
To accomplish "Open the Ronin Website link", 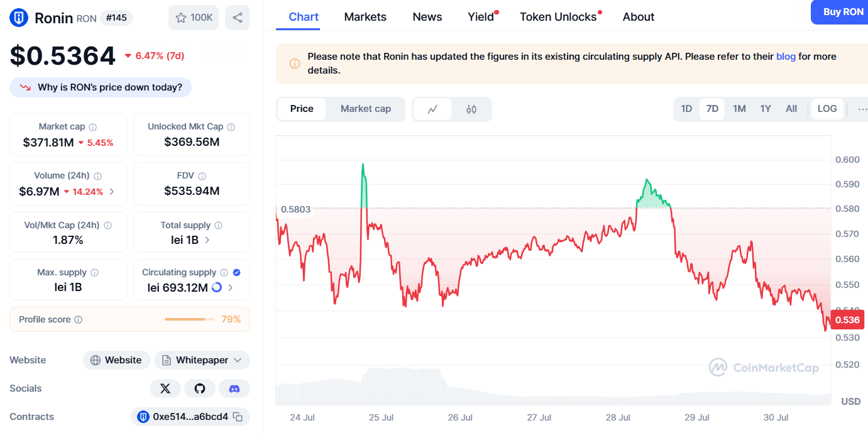I will coord(117,360).
